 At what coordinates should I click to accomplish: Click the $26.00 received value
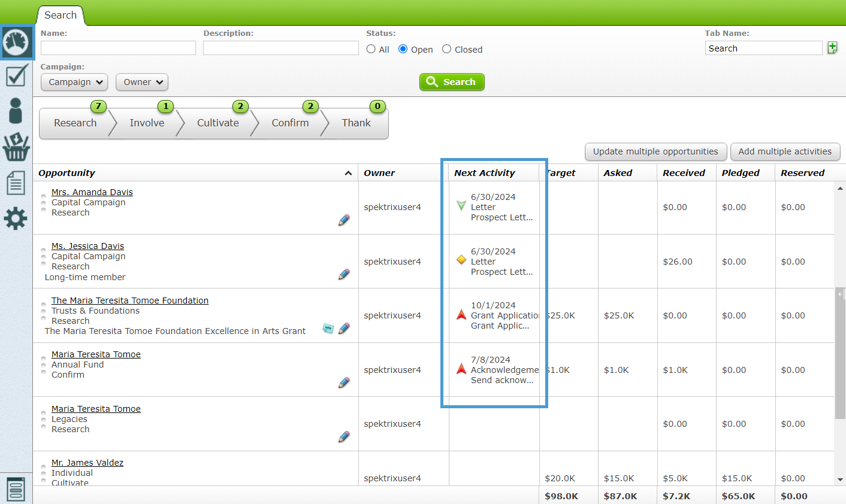(x=678, y=262)
